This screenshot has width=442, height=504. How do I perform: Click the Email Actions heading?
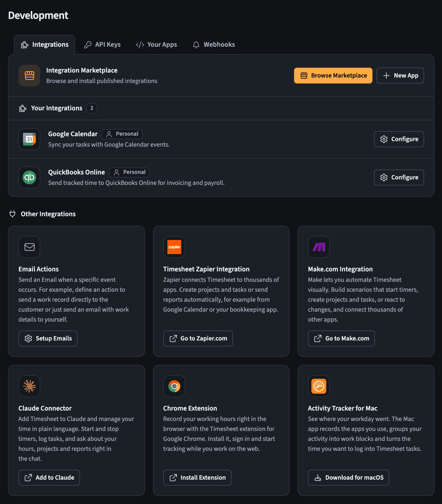click(x=38, y=269)
